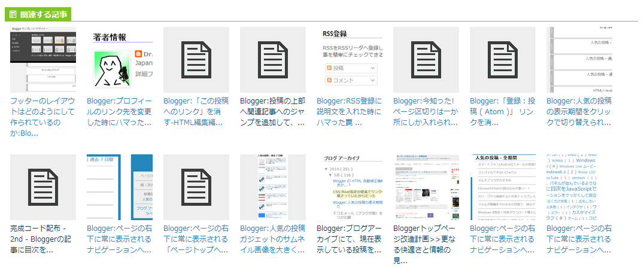The width and height of the screenshot is (644, 268).
Task: Follow link Blogger:RSS登録に説明文を入れた時にハマった罠
Action: click(349, 112)
